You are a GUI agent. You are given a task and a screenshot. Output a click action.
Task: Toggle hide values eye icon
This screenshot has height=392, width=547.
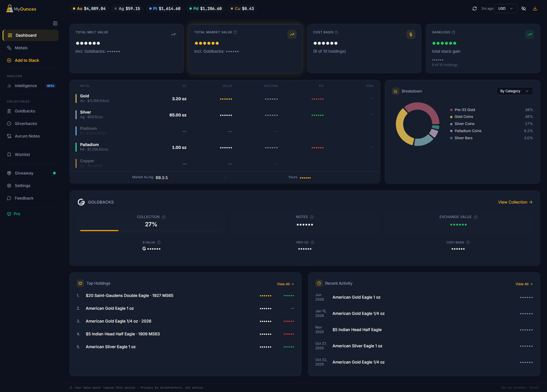(x=524, y=9)
